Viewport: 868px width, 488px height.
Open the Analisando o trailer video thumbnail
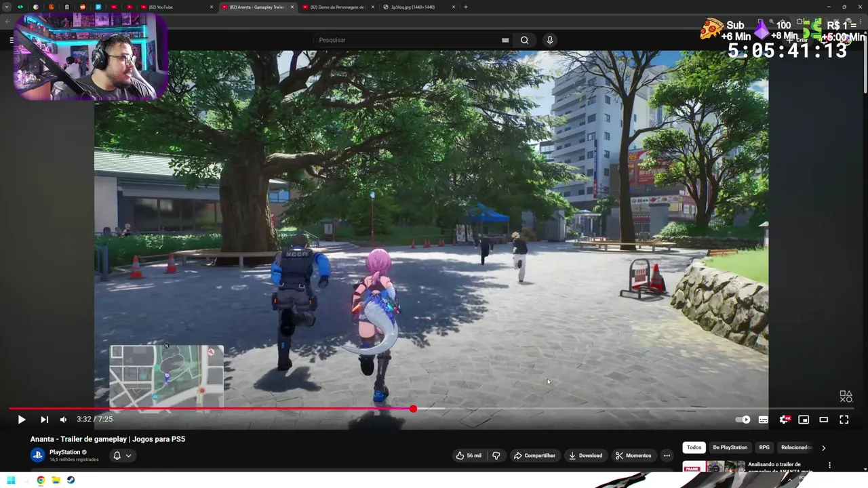pos(713,466)
